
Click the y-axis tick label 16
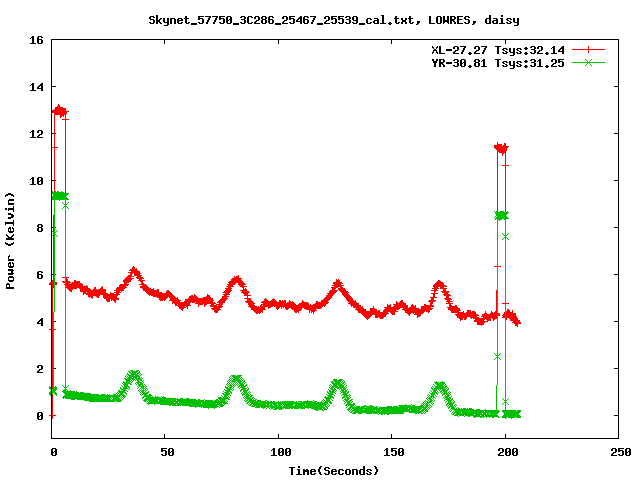(x=36, y=40)
